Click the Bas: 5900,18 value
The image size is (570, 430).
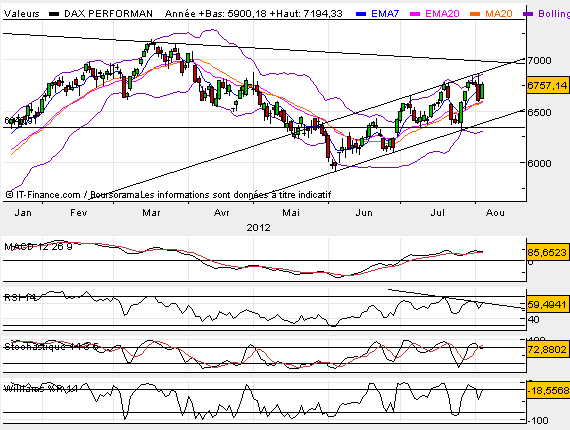click(x=234, y=14)
